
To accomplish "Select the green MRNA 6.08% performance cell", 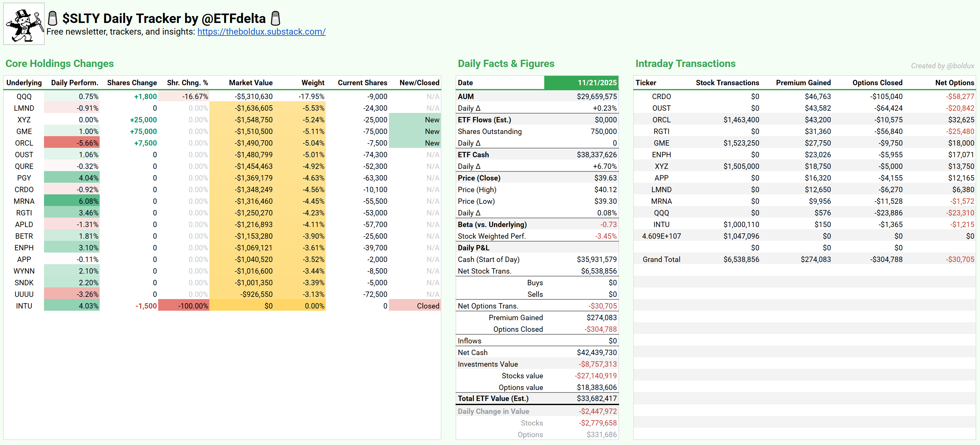I will 72,201.
